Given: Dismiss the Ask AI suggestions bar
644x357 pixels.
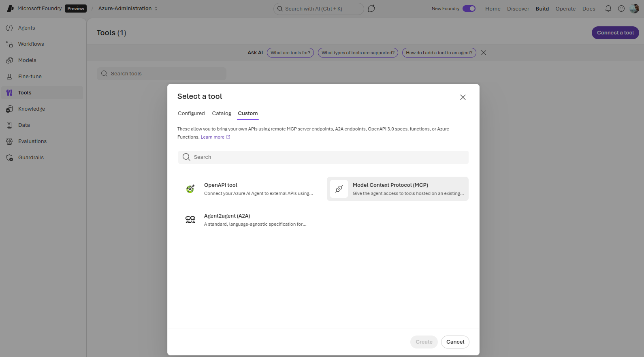Looking at the screenshot, I should (483, 53).
